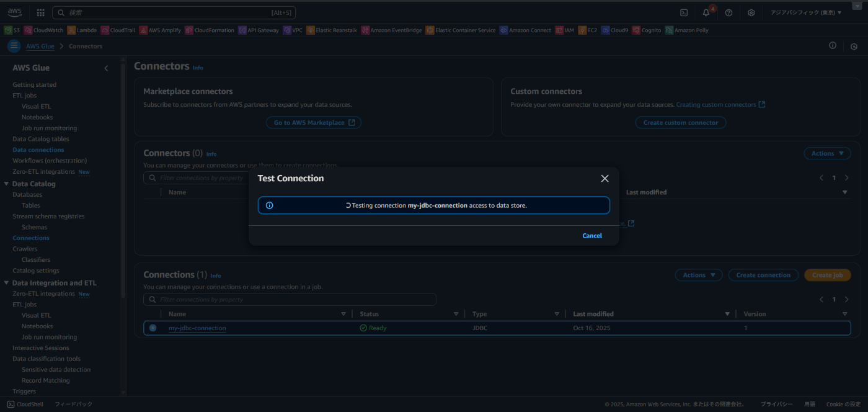Open Cloud9 favorite shortcut
Screen dimensions: 868x412
pyautogui.click(x=615, y=30)
